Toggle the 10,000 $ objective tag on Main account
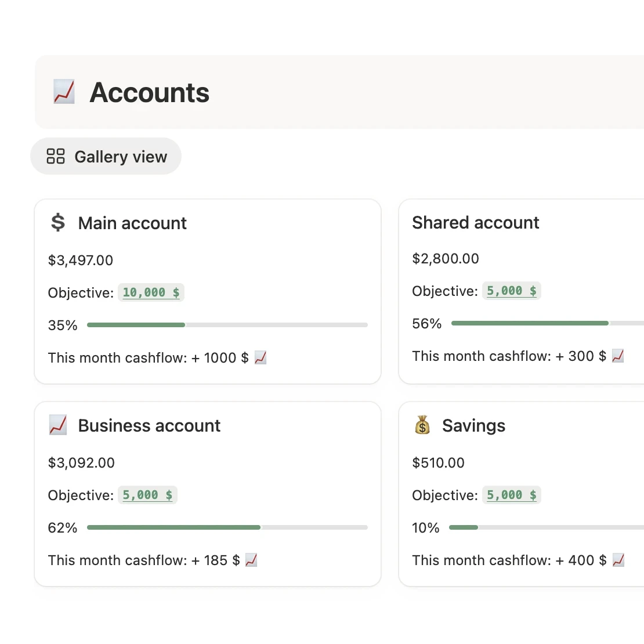The height and width of the screenshot is (644, 644). click(x=151, y=292)
